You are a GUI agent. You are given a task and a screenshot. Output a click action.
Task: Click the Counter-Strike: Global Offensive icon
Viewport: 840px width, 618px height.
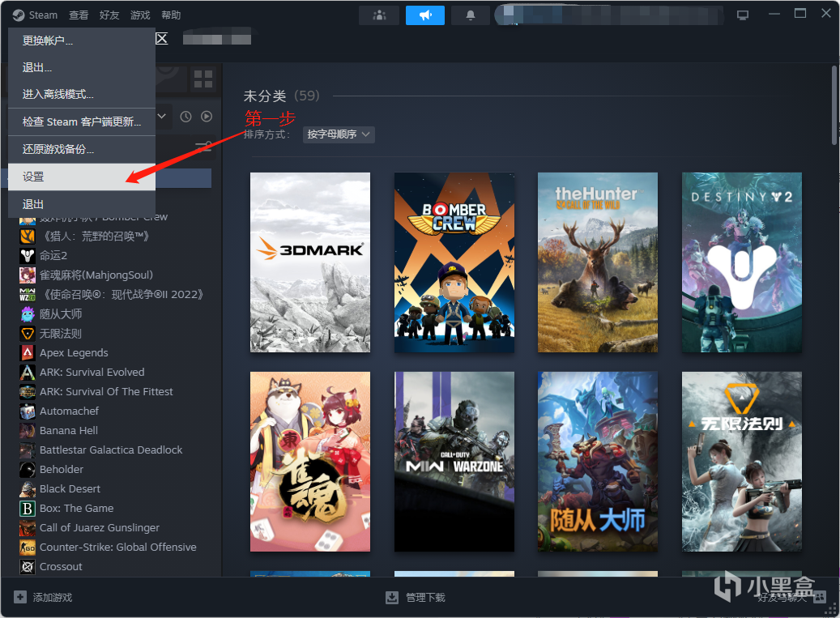coord(28,547)
